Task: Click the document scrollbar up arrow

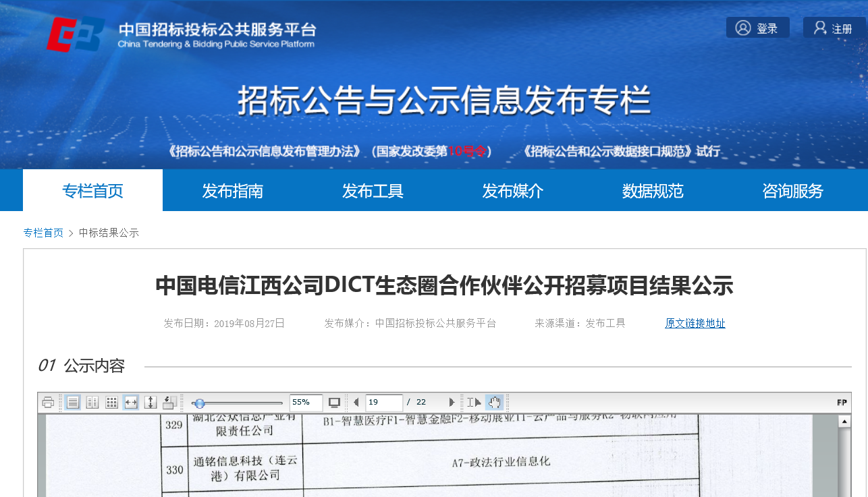Action: click(x=844, y=421)
